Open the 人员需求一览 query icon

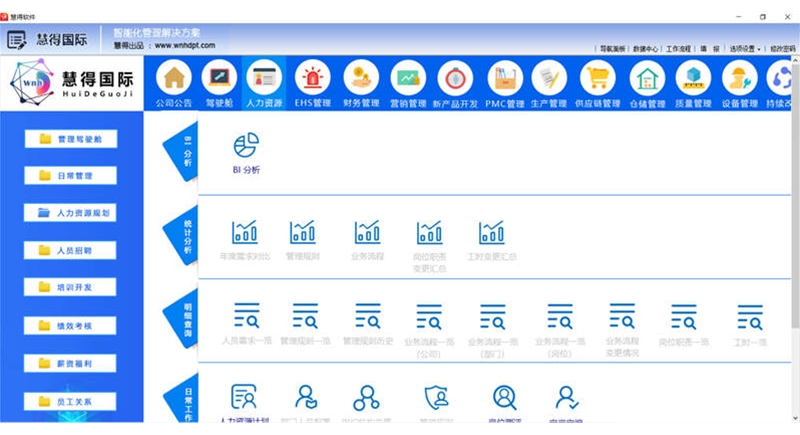click(247, 315)
